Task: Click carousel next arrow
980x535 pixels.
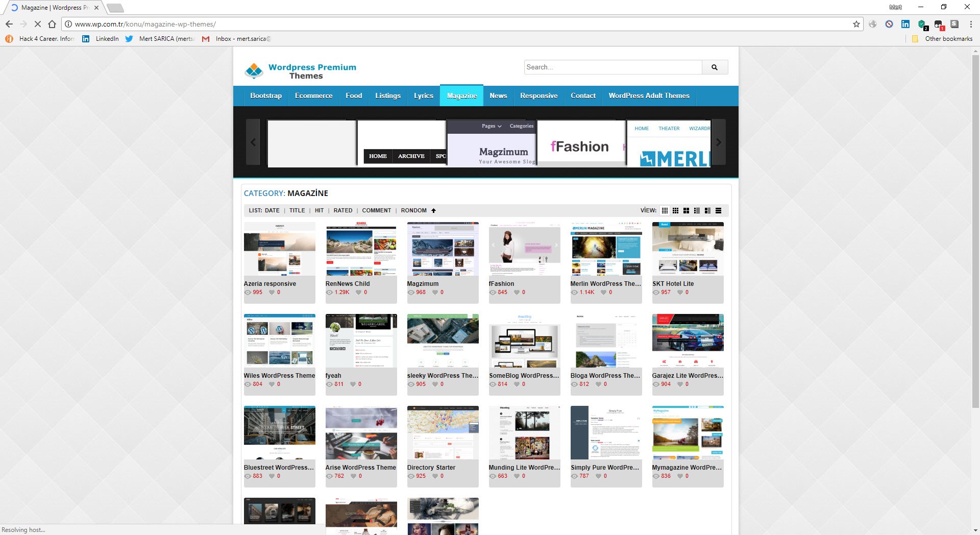Action: pos(718,142)
